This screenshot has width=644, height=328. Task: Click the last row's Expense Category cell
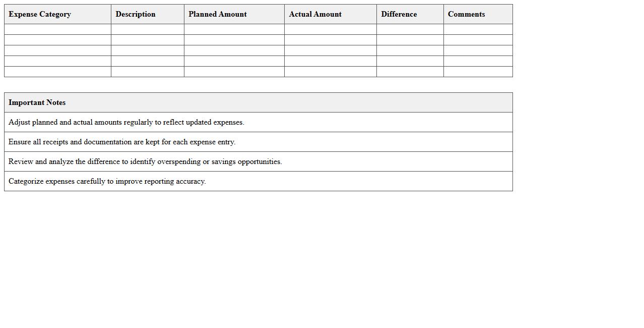tap(57, 72)
